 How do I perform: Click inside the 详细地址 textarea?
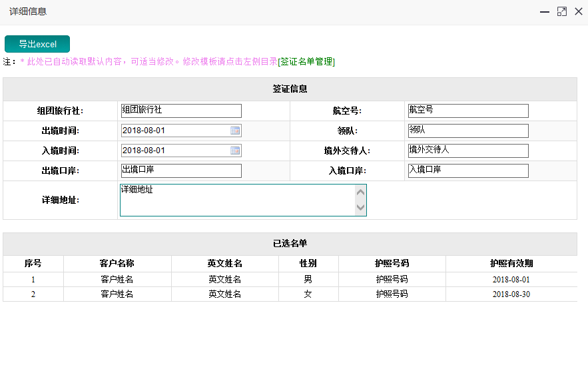237,200
